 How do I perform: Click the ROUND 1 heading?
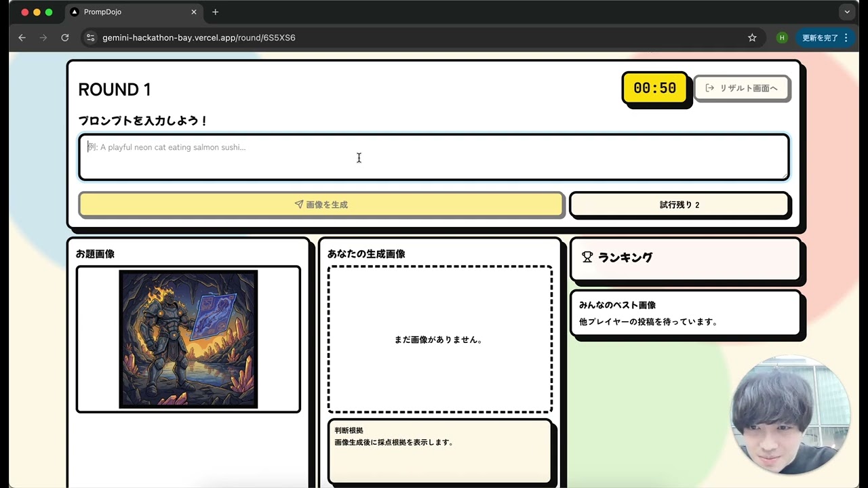coord(115,89)
